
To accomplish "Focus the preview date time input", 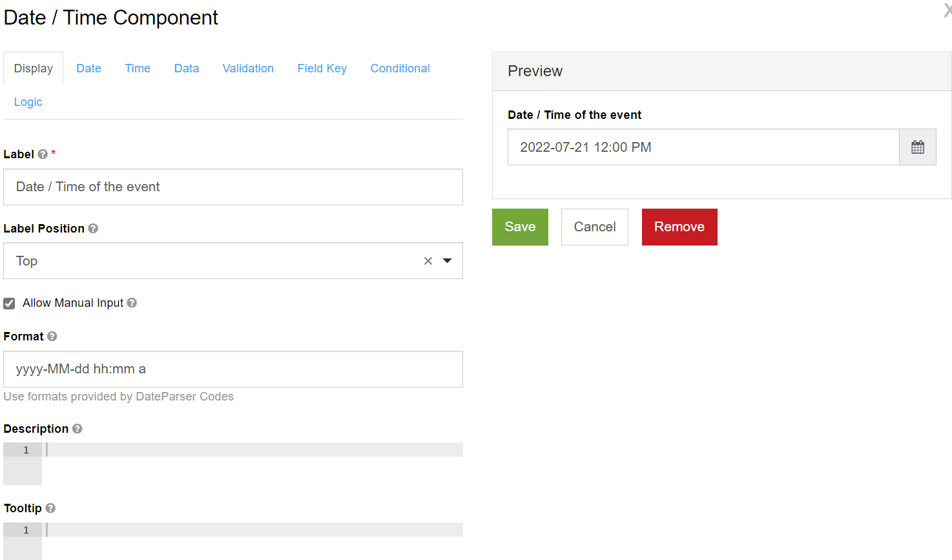I will (x=703, y=147).
